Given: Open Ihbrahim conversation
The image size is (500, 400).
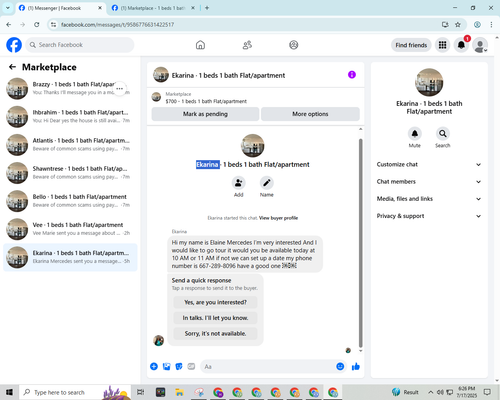Looking at the screenshot, I should pyautogui.click(x=70, y=116).
